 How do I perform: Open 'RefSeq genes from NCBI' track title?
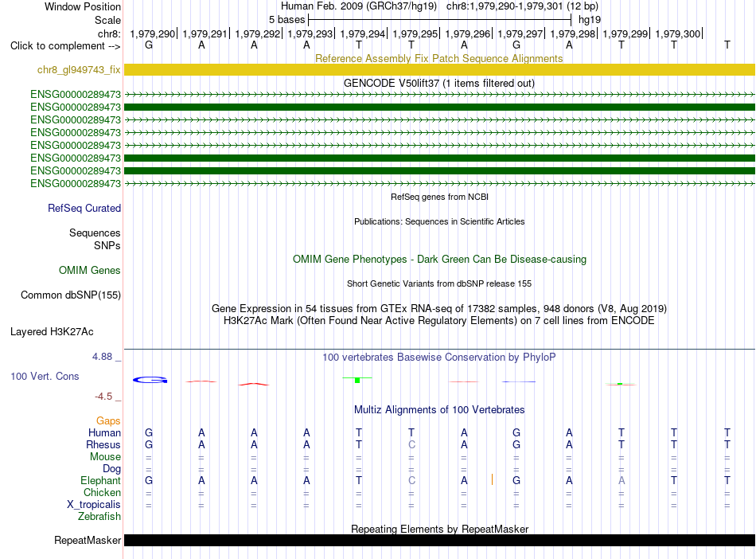point(439,197)
